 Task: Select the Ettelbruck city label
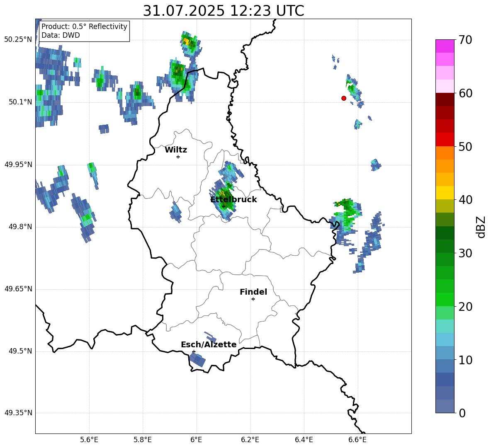point(233,200)
